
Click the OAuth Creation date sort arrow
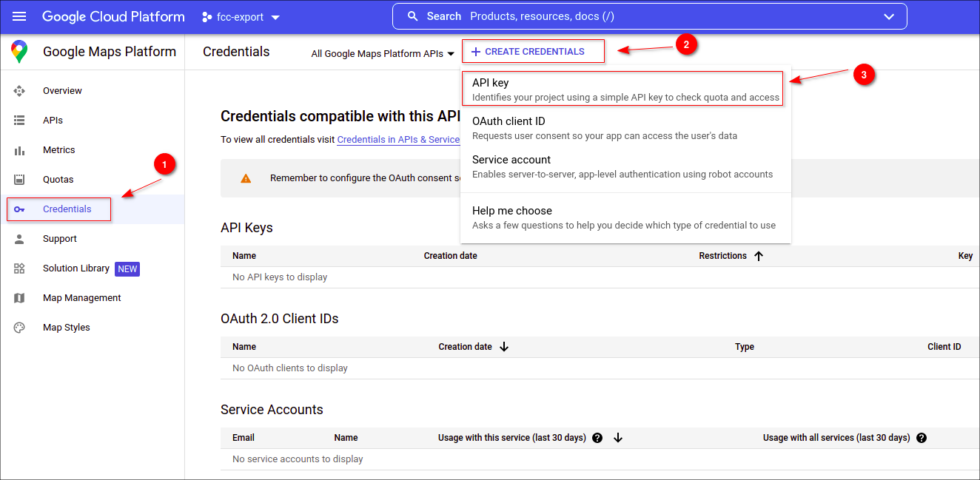504,347
